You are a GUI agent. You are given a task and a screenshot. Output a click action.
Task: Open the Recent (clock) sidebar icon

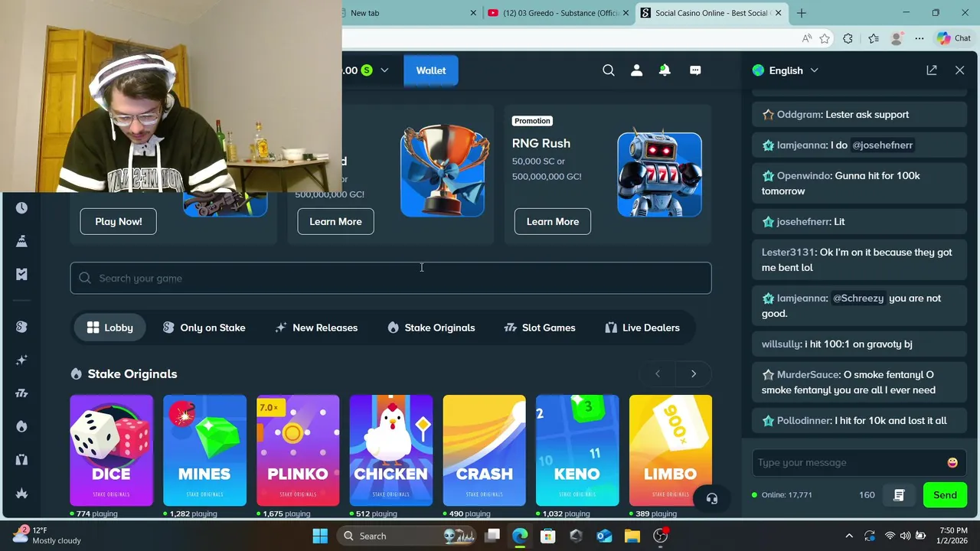[21, 207]
